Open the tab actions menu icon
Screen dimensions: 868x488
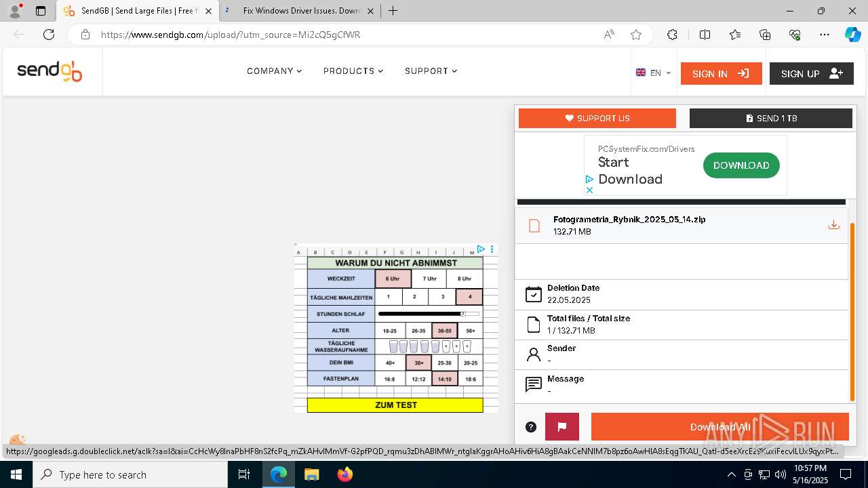[x=41, y=11]
